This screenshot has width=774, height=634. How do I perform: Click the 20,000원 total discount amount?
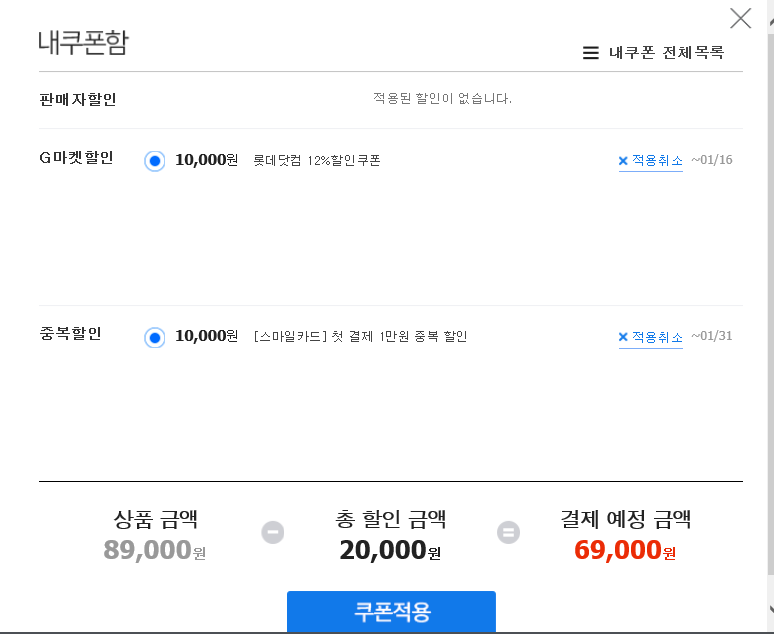tap(390, 550)
